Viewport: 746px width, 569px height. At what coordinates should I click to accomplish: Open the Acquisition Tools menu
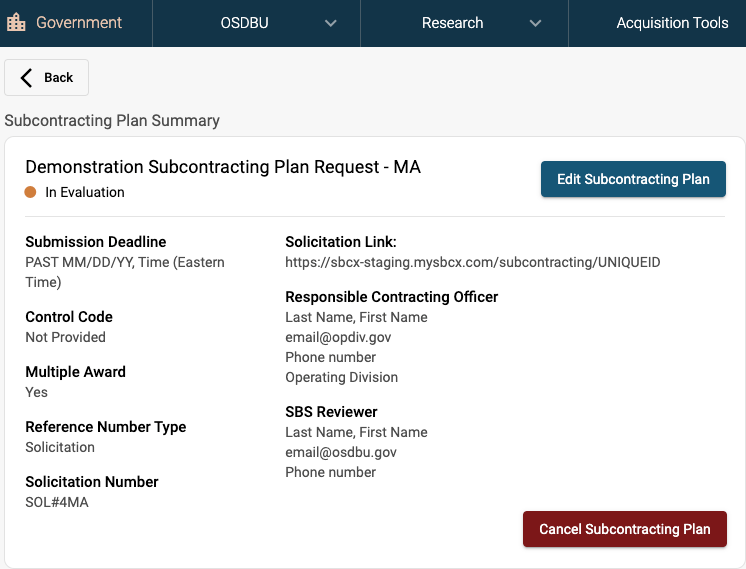pyautogui.click(x=672, y=23)
